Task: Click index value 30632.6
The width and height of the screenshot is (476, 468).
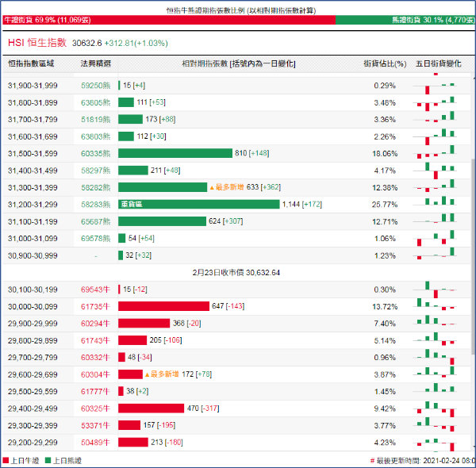Action: click(86, 43)
